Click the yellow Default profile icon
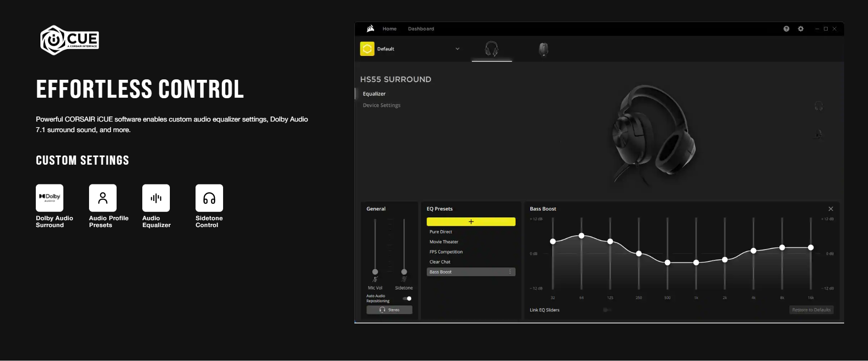The image size is (868, 361). [x=367, y=49]
